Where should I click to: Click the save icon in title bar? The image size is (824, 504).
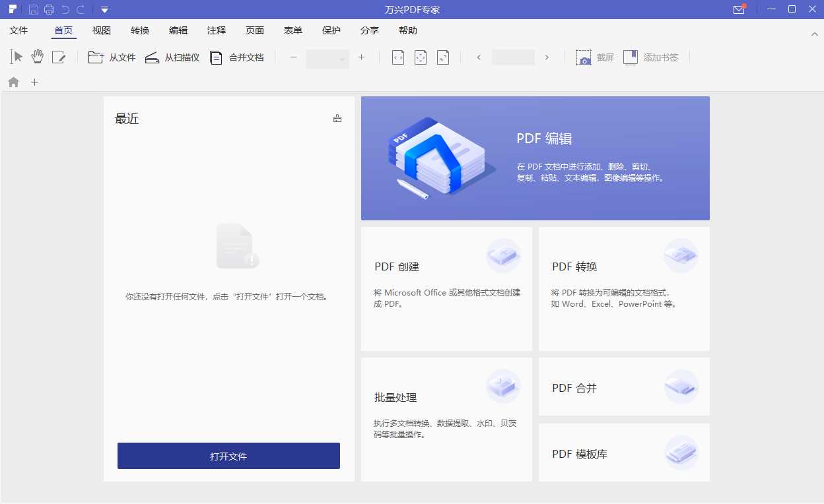[33, 9]
